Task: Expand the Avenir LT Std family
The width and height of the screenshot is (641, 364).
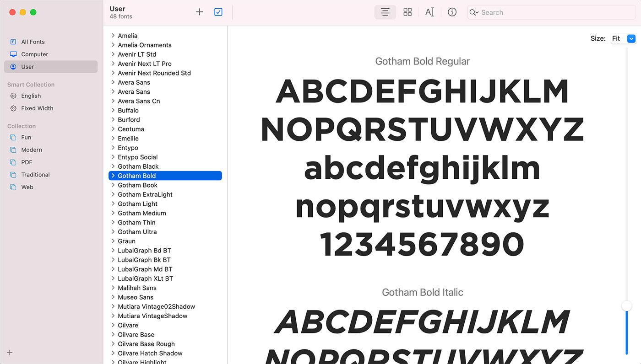Action: coord(113,54)
